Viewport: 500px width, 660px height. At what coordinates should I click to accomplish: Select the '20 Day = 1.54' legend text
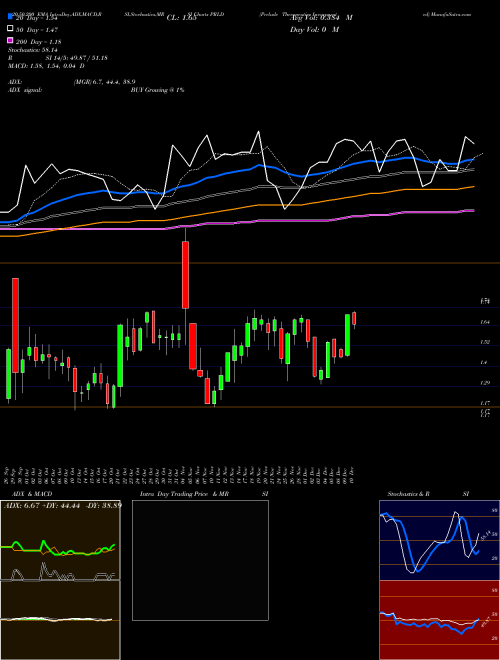36,18
